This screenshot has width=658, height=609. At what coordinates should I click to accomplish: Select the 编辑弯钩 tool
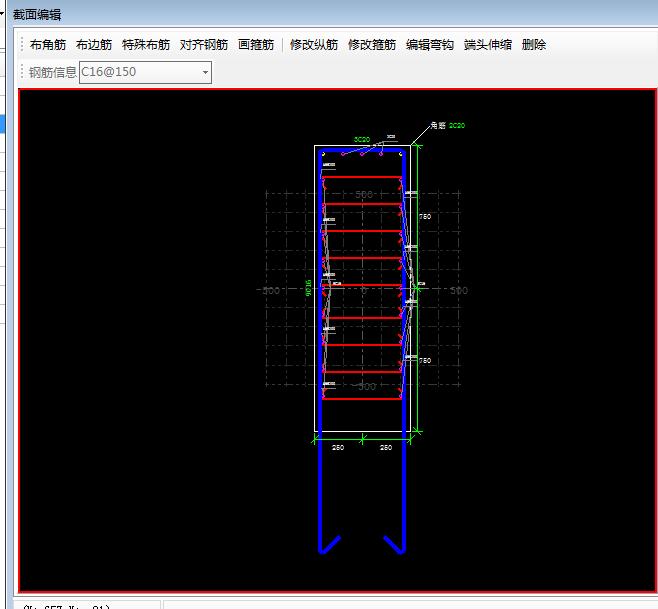pos(430,44)
